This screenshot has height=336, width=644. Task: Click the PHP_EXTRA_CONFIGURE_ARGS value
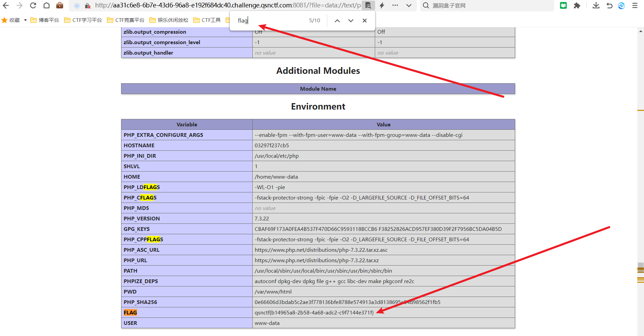pos(359,135)
